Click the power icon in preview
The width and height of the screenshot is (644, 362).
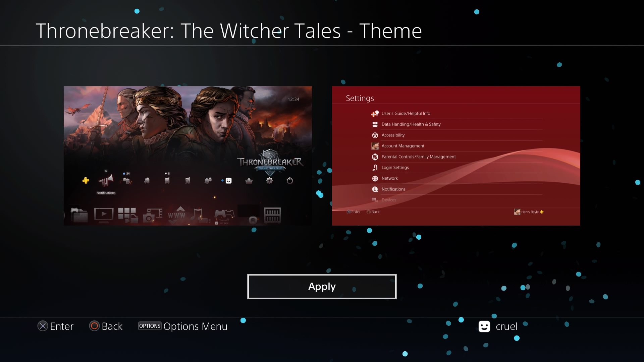pos(290,181)
